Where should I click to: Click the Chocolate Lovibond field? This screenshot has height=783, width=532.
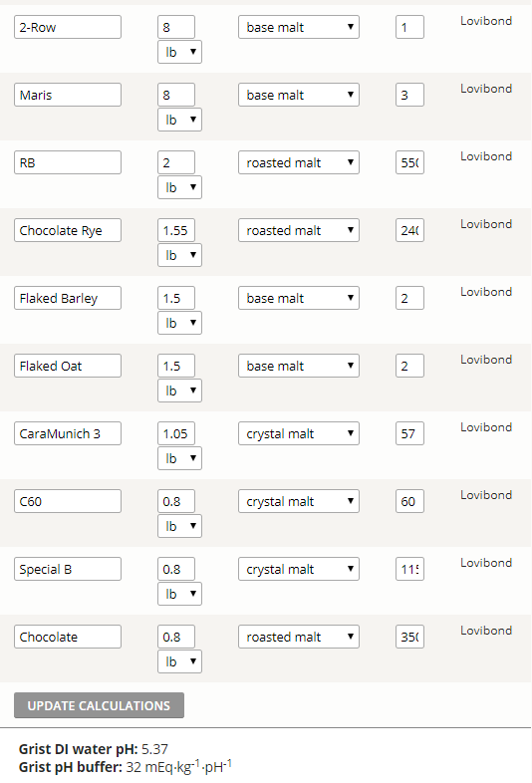[409, 637]
